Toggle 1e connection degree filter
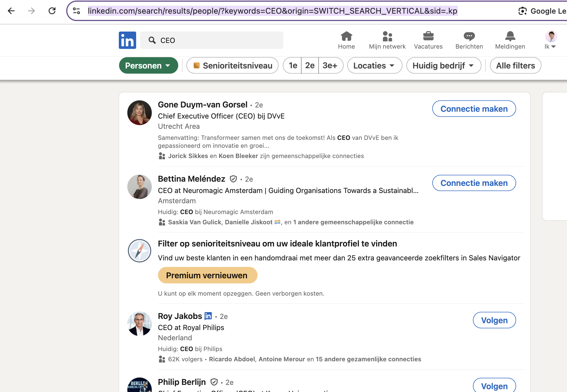567x392 pixels. [293, 66]
